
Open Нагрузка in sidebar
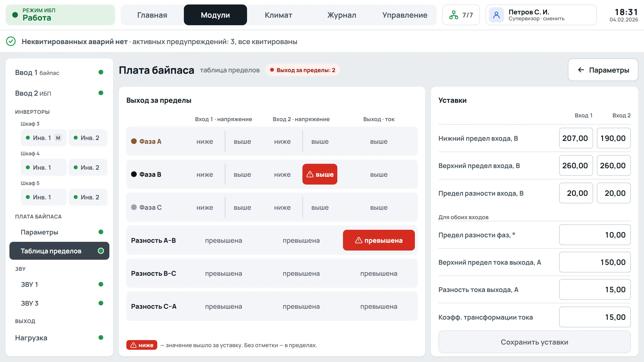59,338
